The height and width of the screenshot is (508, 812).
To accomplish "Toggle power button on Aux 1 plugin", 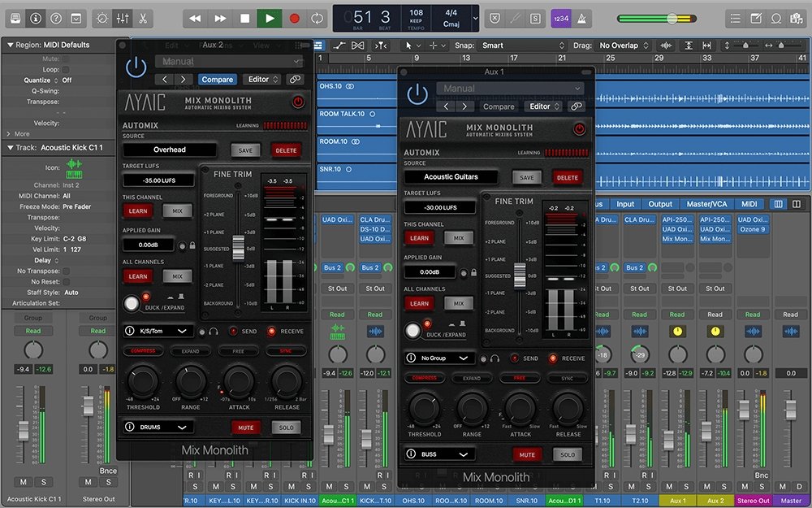I will point(417,94).
